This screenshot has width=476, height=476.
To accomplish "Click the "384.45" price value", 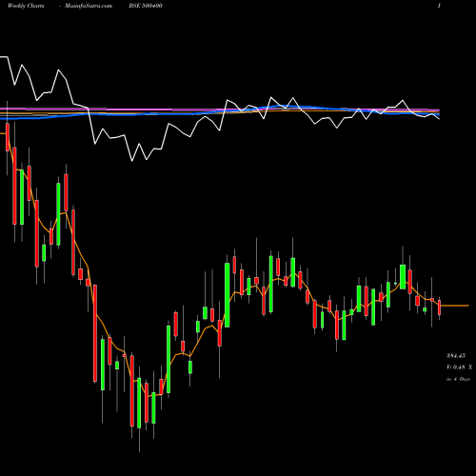I will tap(456, 356).
